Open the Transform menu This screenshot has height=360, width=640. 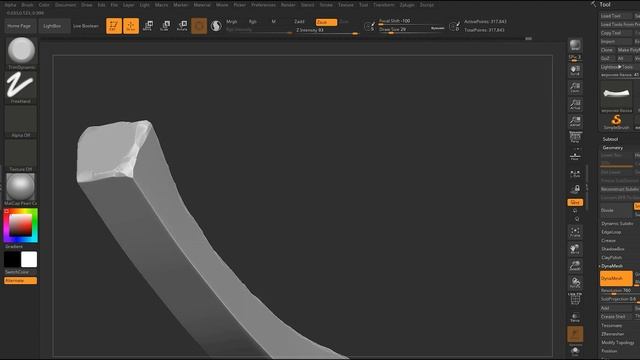click(x=384, y=5)
